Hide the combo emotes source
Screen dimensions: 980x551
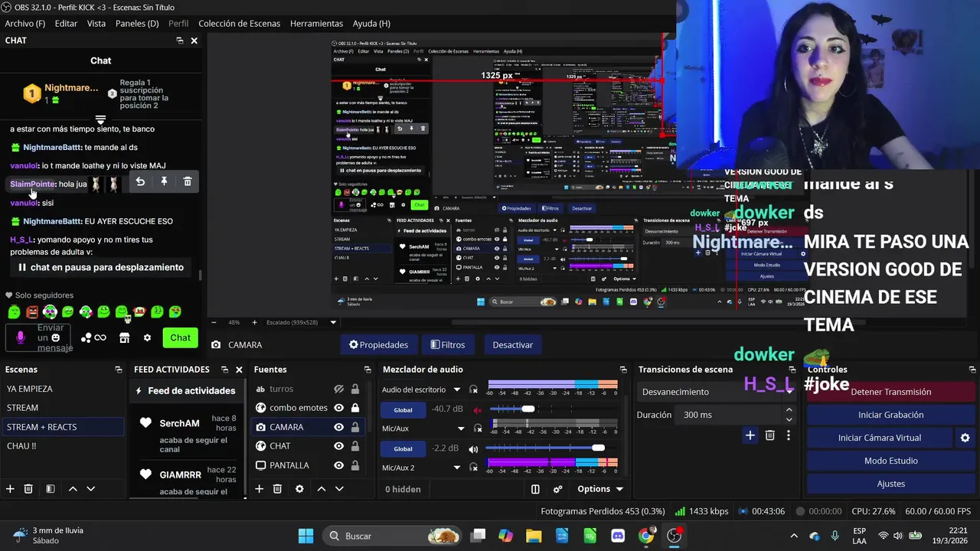tap(339, 408)
